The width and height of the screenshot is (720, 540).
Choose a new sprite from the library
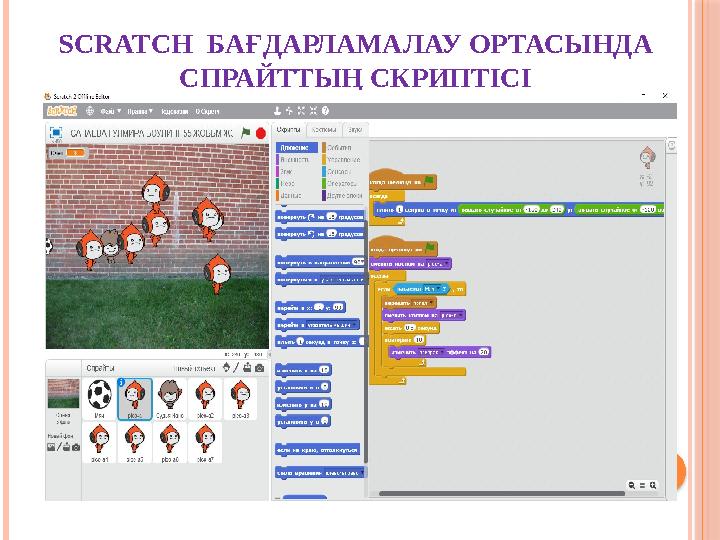[226, 367]
